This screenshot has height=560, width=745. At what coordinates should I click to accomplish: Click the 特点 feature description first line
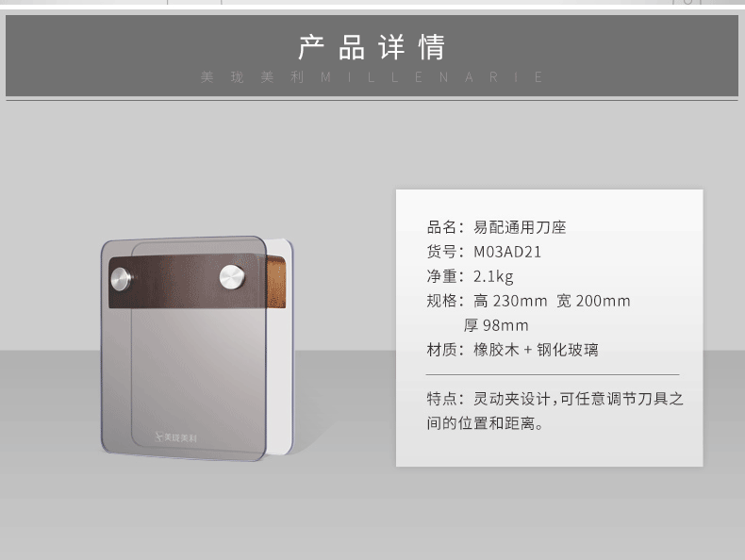pyautogui.click(x=555, y=399)
